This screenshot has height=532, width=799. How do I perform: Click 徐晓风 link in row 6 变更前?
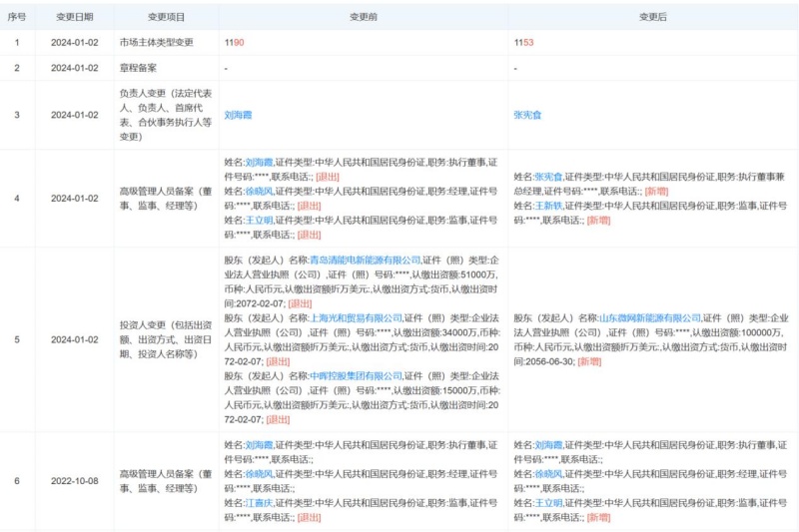coord(258,474)
